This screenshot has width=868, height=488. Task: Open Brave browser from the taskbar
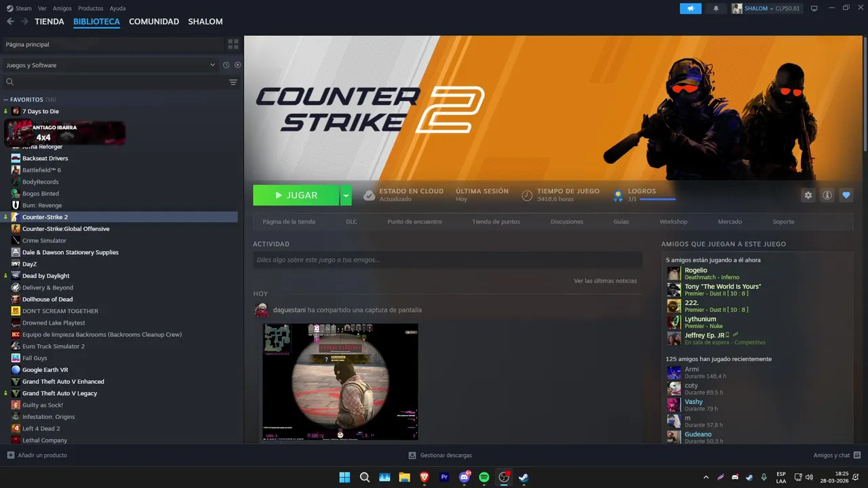425,477
